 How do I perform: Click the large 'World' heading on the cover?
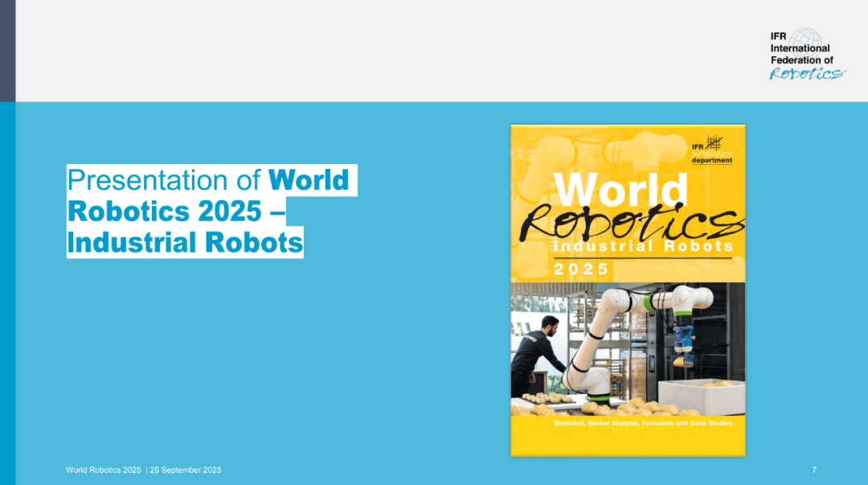pyautogui.click(x=620, y=190)
